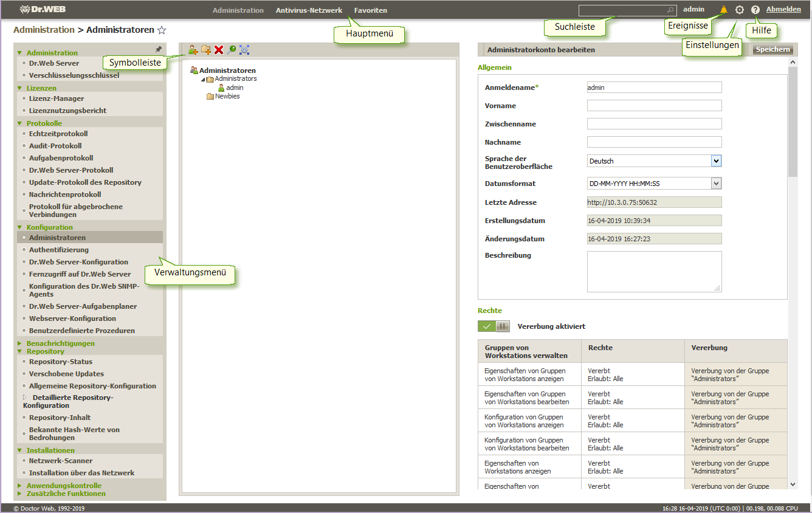The height and width of the screenshot is (513, 812).
Task: Expand the Anwendungskontrolle section
Action: [19, 486]
